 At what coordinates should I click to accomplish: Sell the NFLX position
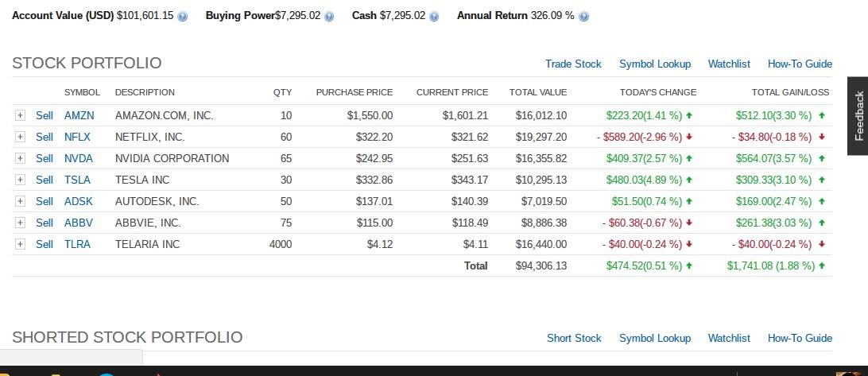pyautogui.click(x=45, y=137)
